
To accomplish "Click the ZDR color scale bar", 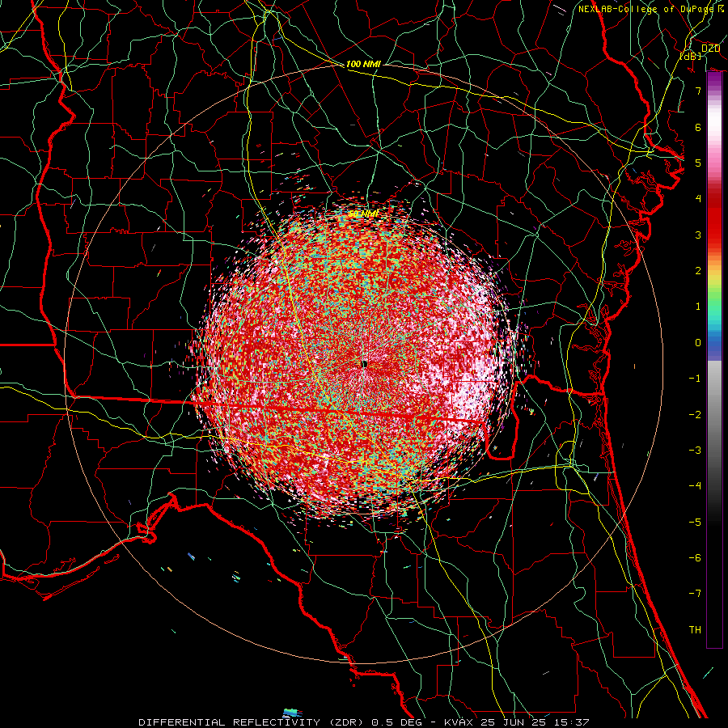I will tap(714, 360).
